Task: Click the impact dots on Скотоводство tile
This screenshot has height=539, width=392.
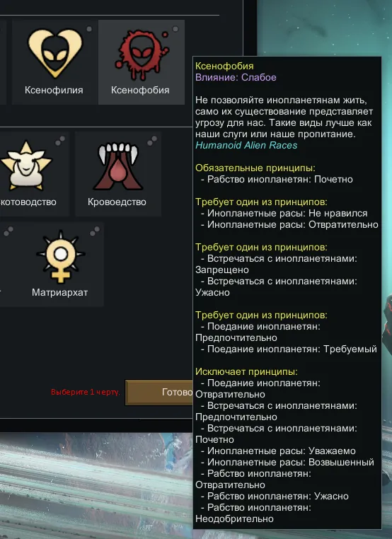Action: (x=60, y=141)
